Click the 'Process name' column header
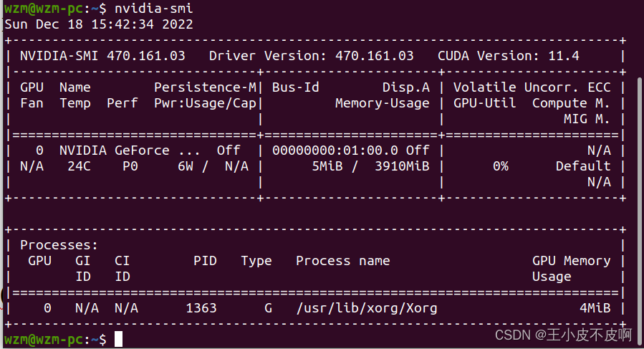 pyautogui.click(x=343, y=261)
